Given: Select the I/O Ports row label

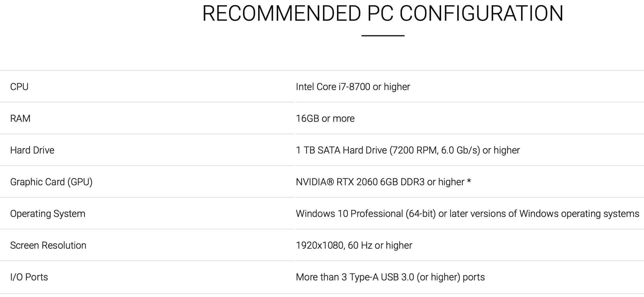Looking at the screenshot, I should click(29, 277).
